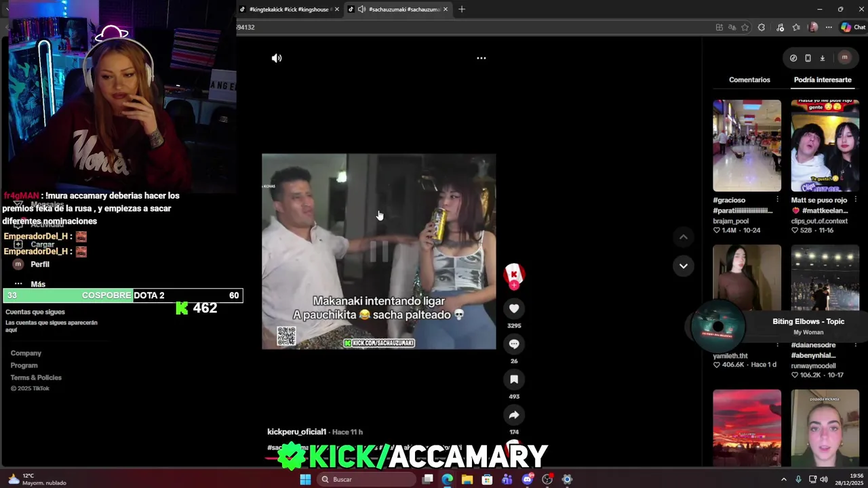Click the TikTok download arrow icon
The width and height of the screenshot is (868, 488).
point(822,58)
